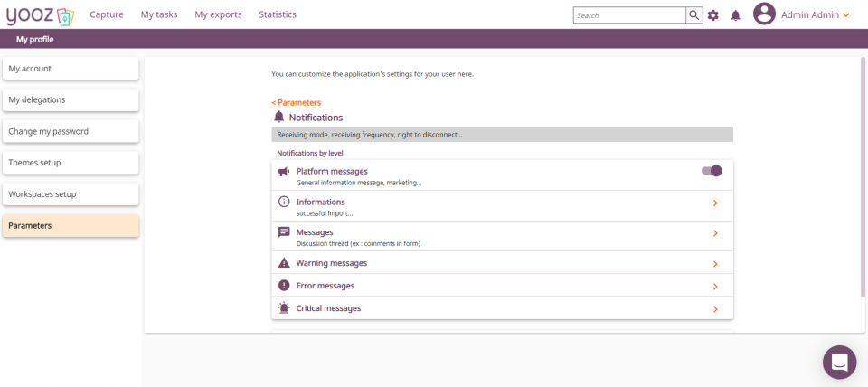Open the settings gear icon

[x=713, y=15]
